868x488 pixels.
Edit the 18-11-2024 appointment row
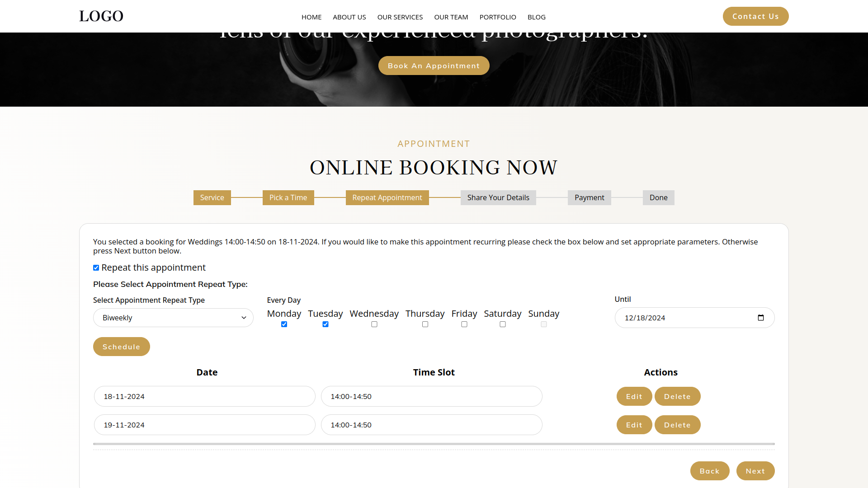click(x=634, y=396)
